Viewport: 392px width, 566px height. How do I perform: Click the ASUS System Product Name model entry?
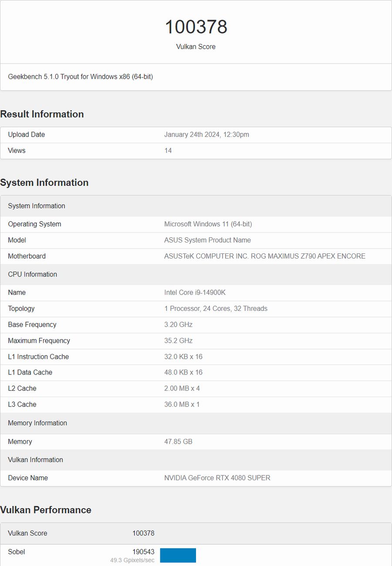click(x=208, y=240)
